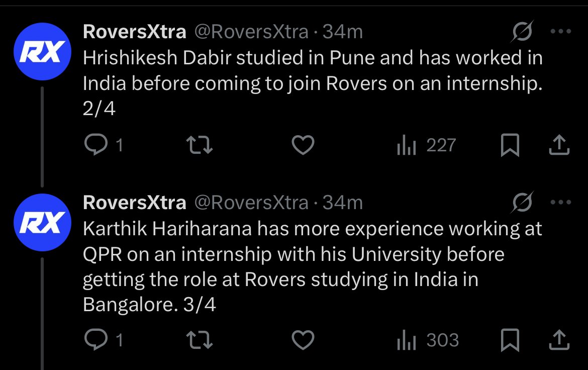
Task: Share the Karthik Hariharana tweet
Action: click(x=559, y=341)
